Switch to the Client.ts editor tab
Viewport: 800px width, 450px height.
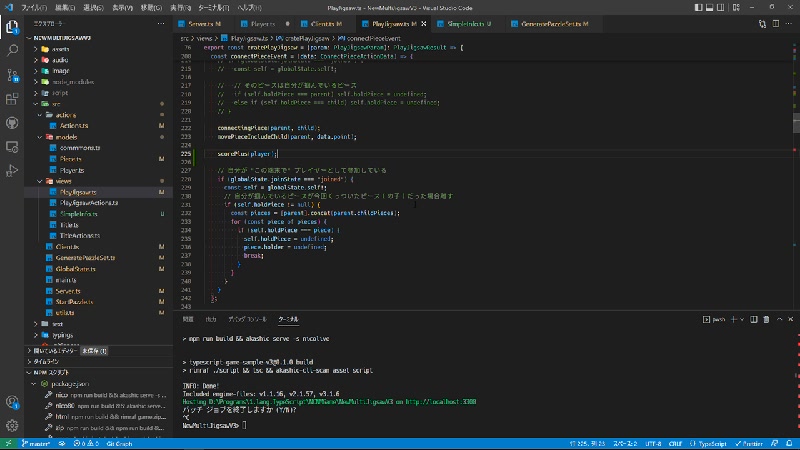[326, 24]
